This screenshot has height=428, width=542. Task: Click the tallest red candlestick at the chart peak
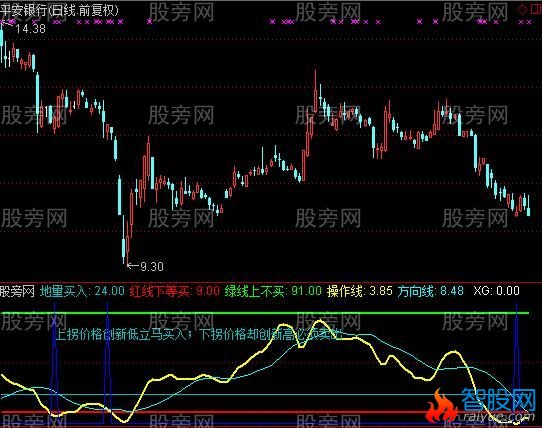click(315, 91)
